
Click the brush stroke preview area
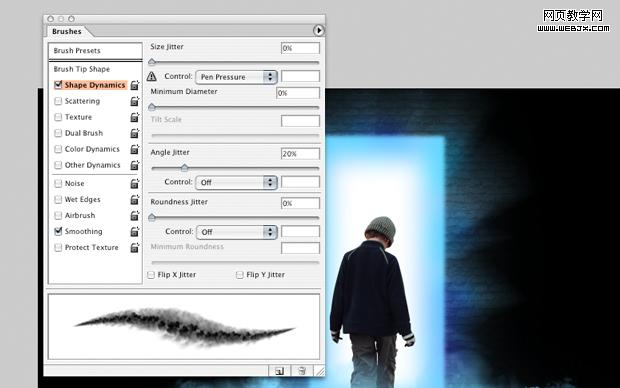coord(184,327)
